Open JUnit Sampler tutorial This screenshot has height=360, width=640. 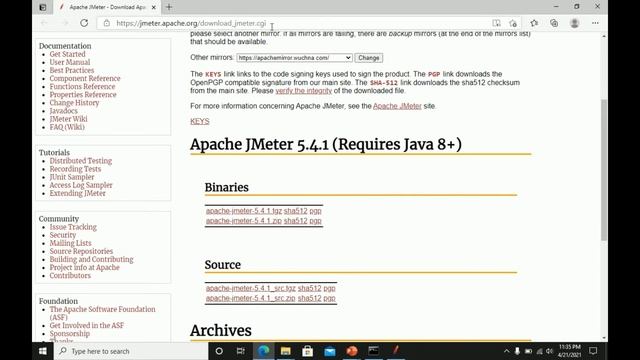point(72,177)
